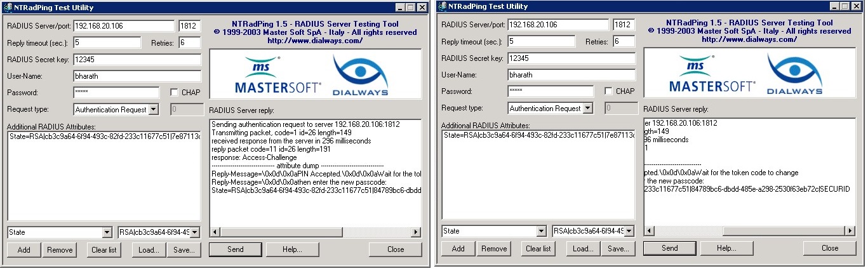Screen dimensions: 868x271
Task: Enable the CHAP checkbox in the right window
Action: click(609, 91)
